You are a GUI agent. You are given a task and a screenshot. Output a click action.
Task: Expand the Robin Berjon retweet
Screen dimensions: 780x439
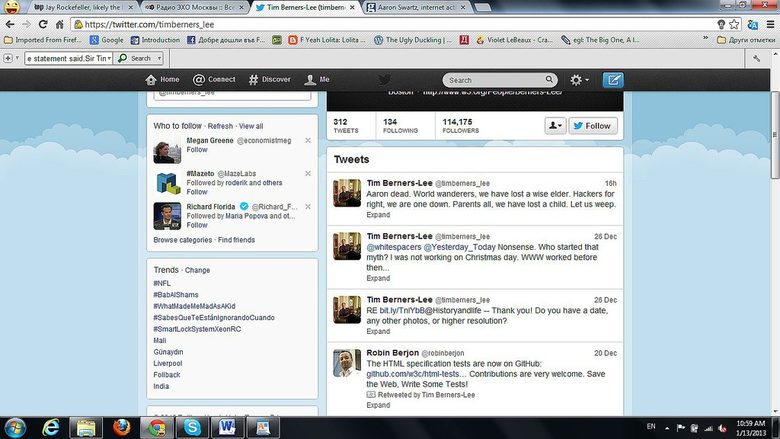378,405
